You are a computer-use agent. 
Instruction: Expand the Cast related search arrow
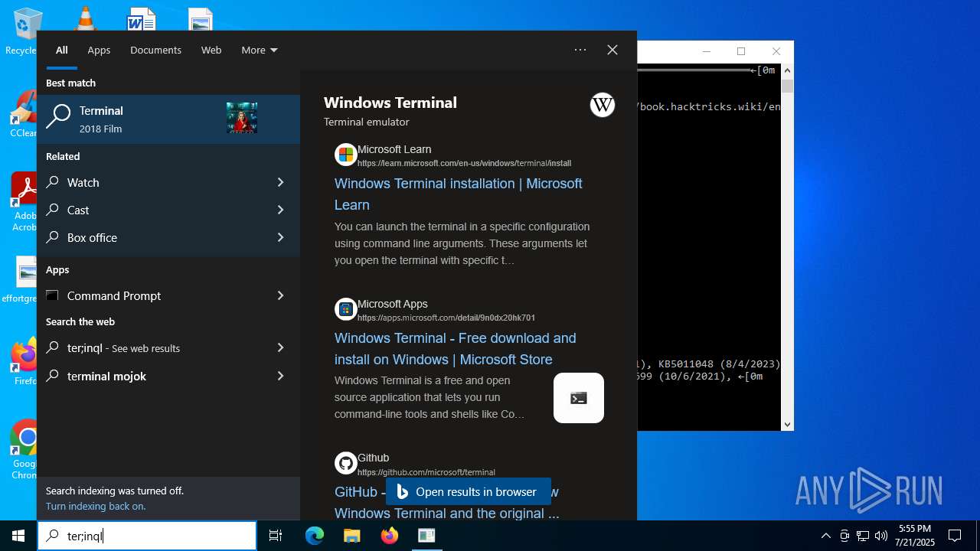coord(280,210)
